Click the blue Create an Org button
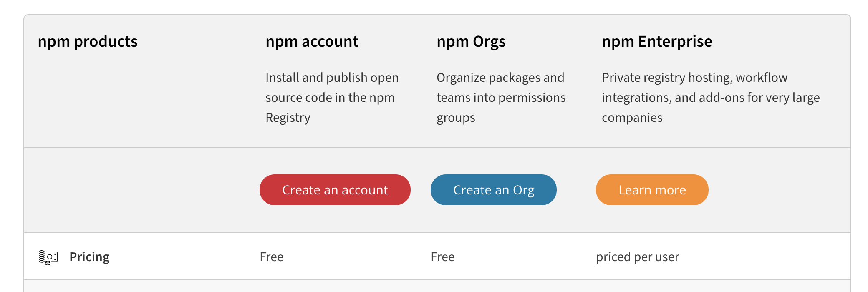This screenshot has width=868, height=292. coord(493,190)
